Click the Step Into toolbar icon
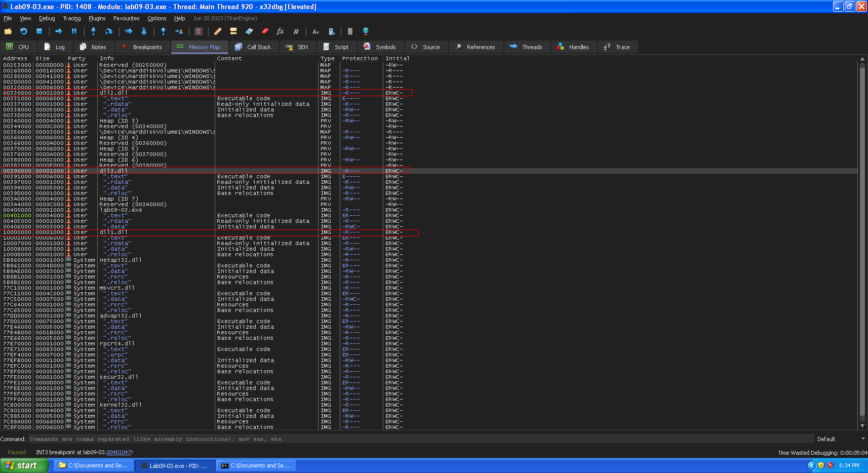The image size is (868, 473). 93,31
